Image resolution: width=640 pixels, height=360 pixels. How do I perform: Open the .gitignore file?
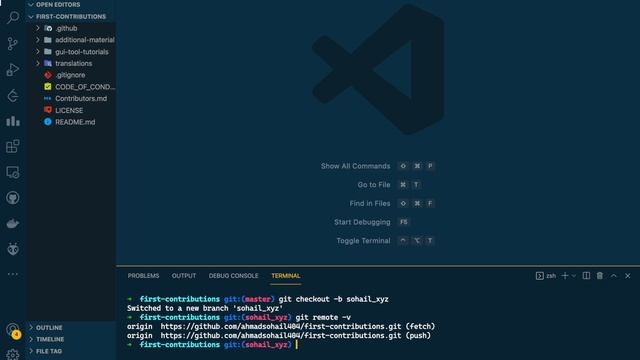coord(71,75)
